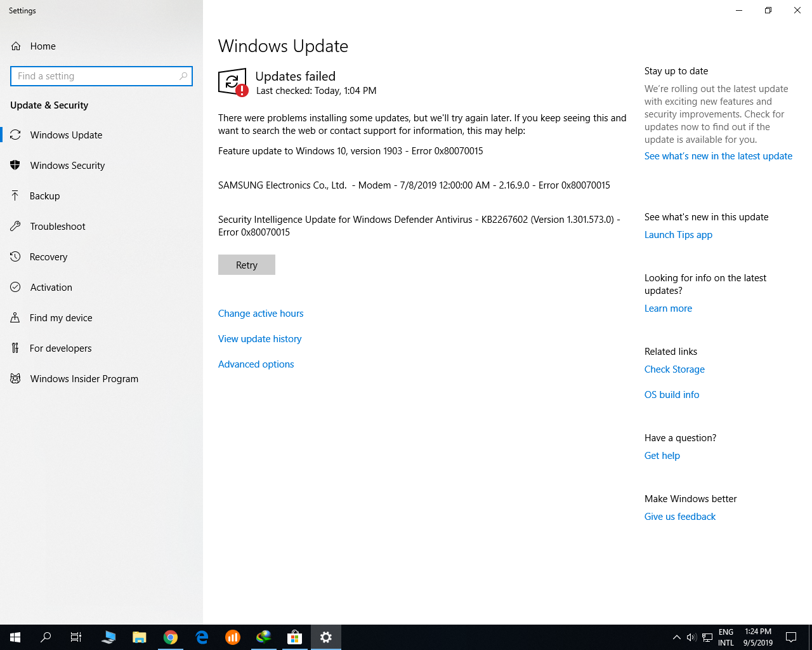Open Change active hours link
Screen dimensions: 812x650
261,314
